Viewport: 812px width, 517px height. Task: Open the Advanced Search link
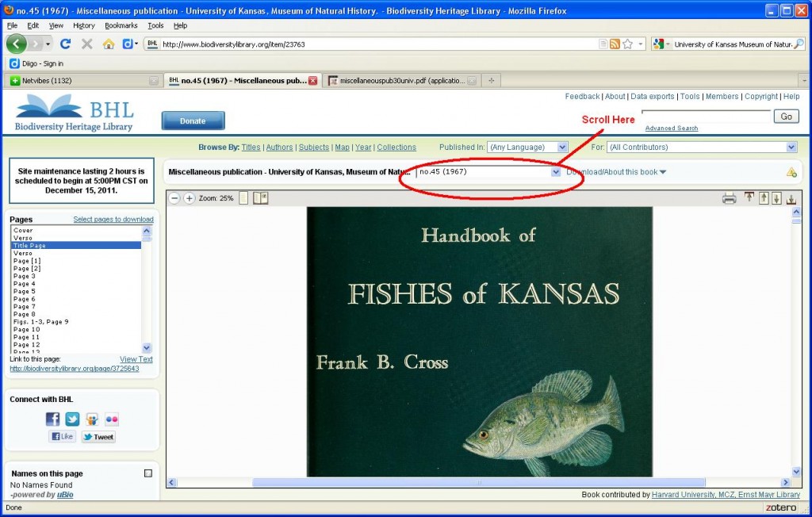[x=672, y=128]
